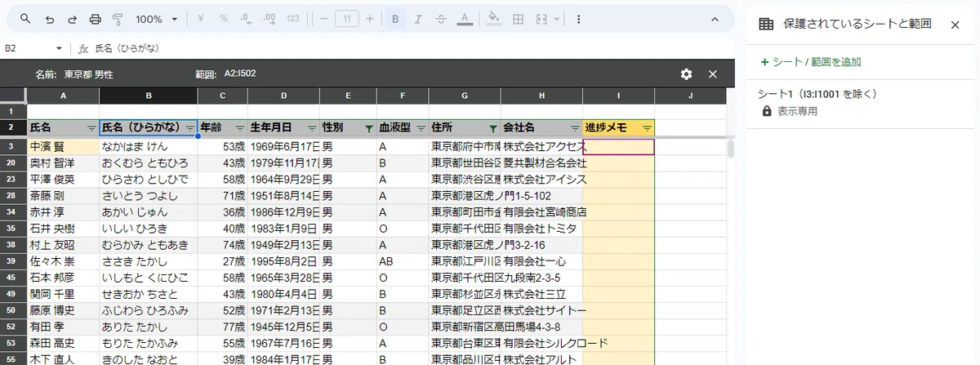Open the filter for the 会社名 column
The height and width of the screenshot is (365, 980).
(574, 129)
